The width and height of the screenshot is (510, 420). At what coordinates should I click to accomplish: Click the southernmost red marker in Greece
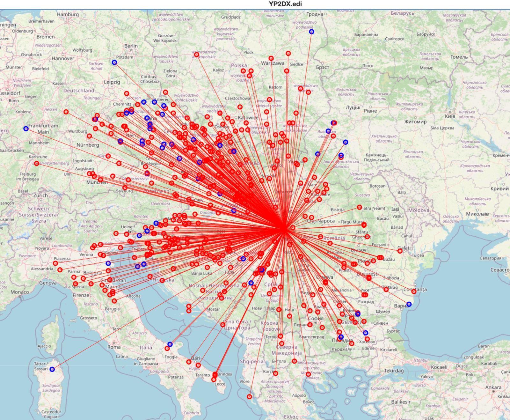coord(250,397)
